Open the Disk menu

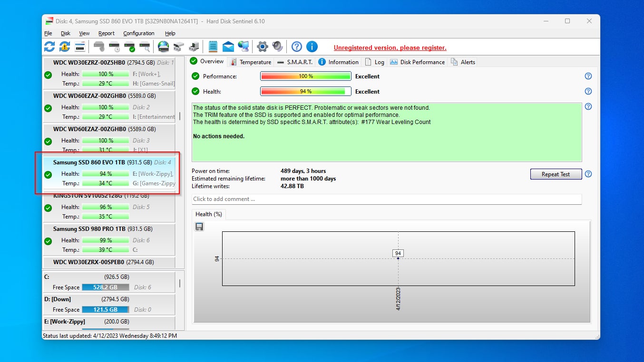click(66, 33)
